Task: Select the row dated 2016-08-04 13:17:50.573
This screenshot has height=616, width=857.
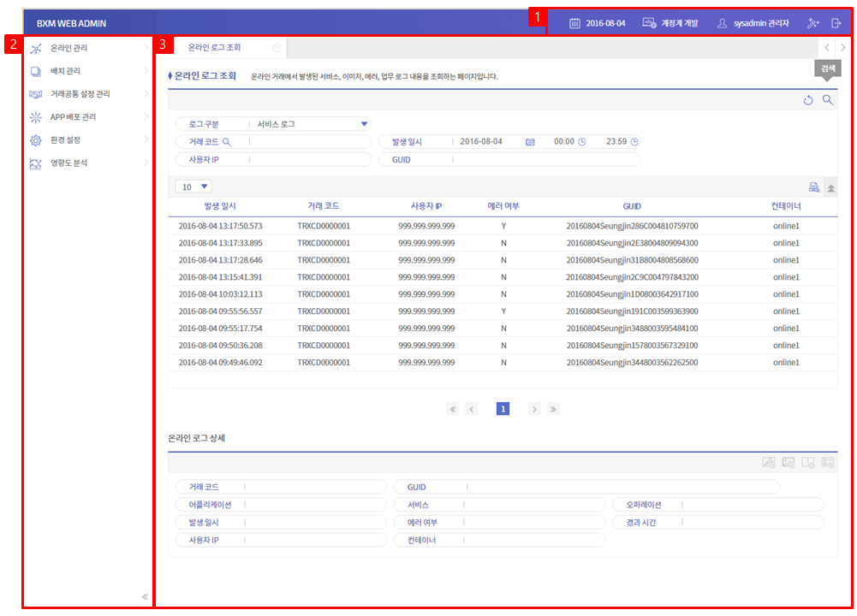Action: click(x=503, y=226)
